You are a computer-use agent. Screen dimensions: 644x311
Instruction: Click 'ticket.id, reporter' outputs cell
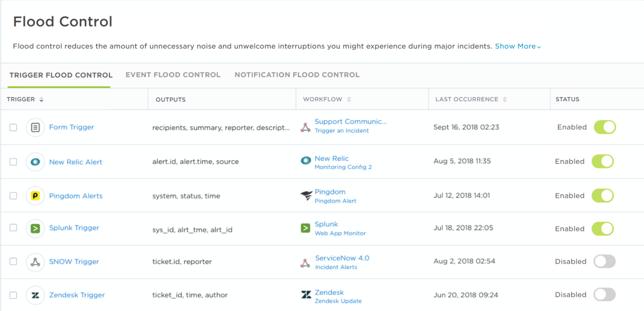coord(182,262)
